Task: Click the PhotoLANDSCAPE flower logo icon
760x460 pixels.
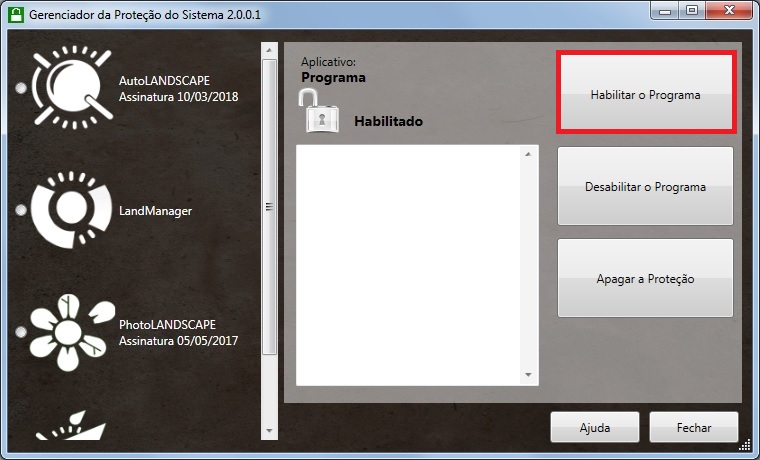Action: tap(68, 332)
